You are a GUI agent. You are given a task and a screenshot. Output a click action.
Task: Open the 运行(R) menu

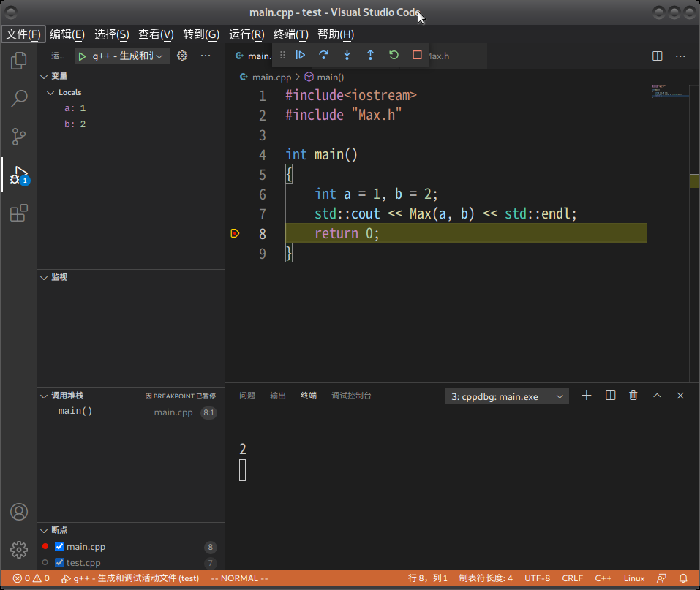point(246,34)
